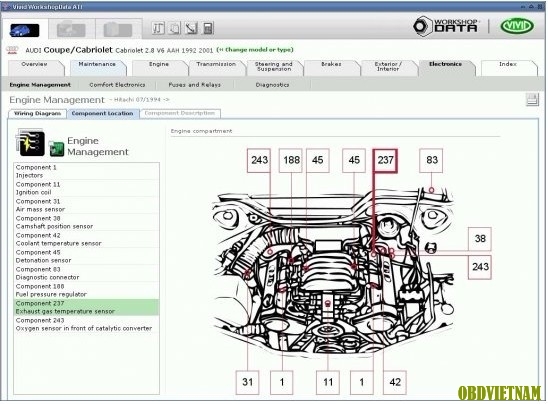Click the grayed-out second vehicle tab

tap(71, 29)
